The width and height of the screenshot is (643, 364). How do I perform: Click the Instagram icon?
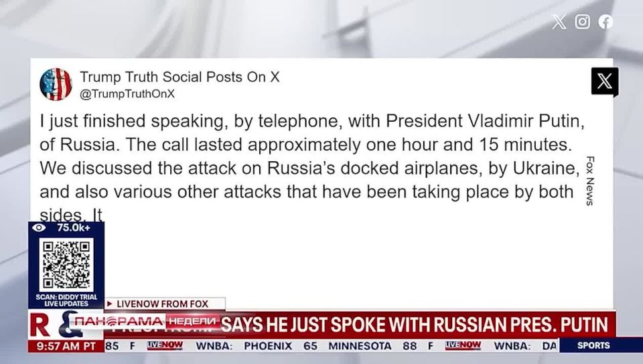(583, 22)
